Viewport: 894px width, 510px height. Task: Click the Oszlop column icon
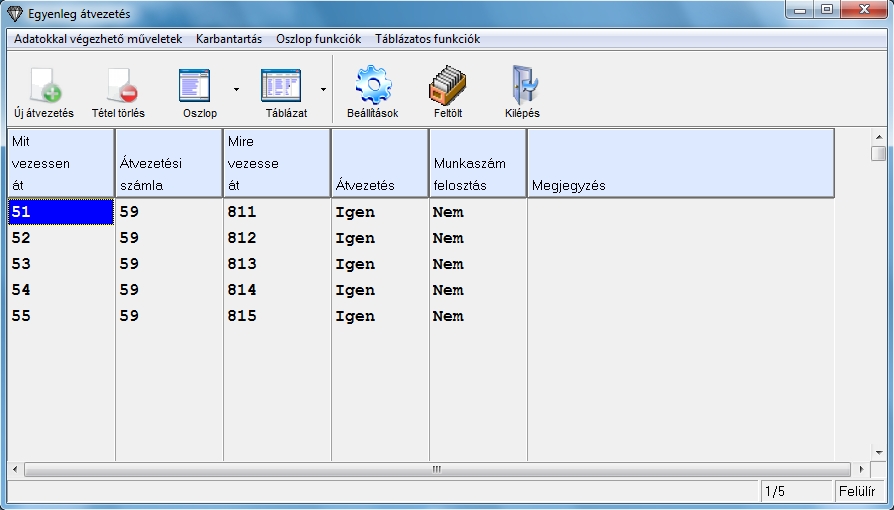tap(195, 87)
